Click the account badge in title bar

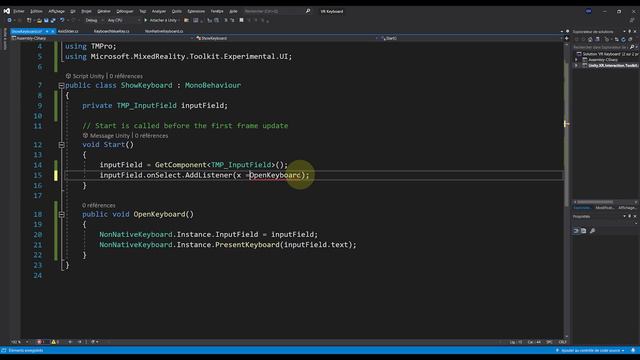click(x=589, y=11)
